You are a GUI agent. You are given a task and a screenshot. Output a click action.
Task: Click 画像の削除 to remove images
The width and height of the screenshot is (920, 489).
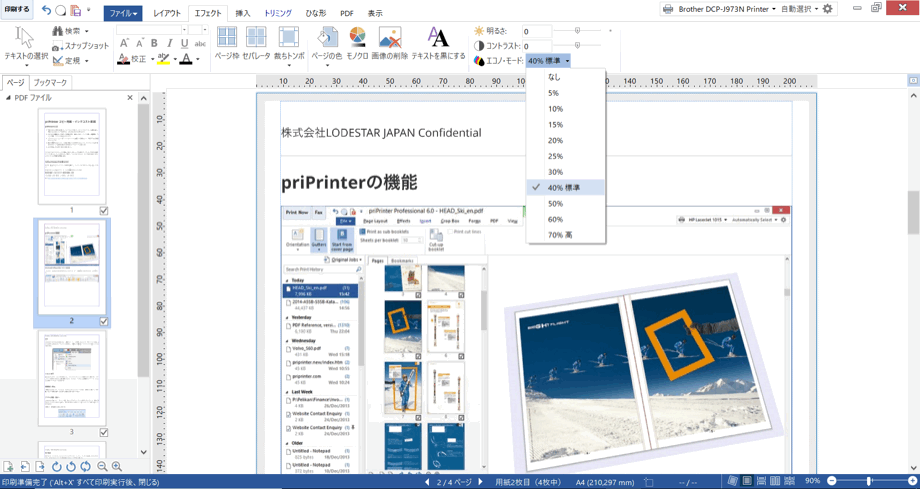[x=390, y=43]
